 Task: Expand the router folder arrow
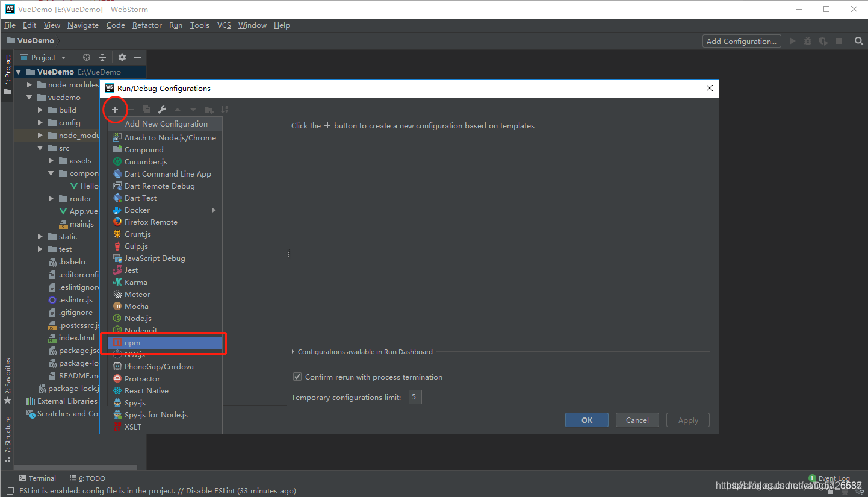tap(51, 198)
